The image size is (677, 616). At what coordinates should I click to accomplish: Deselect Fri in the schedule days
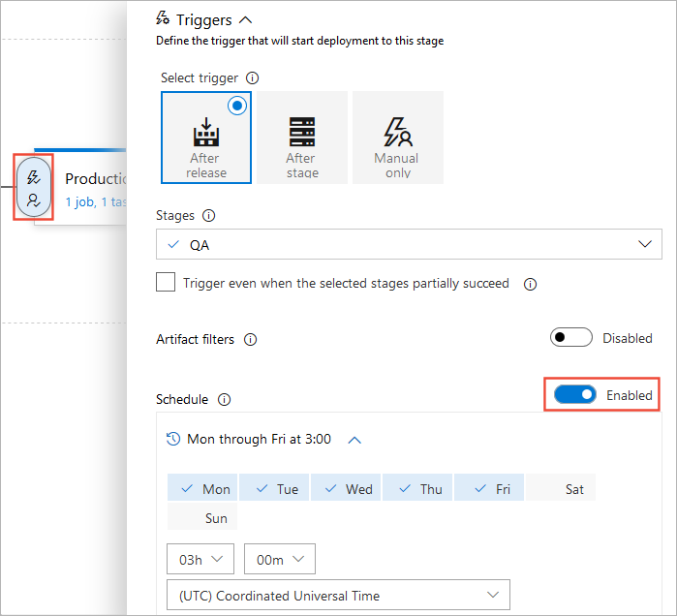click(489, 488)
